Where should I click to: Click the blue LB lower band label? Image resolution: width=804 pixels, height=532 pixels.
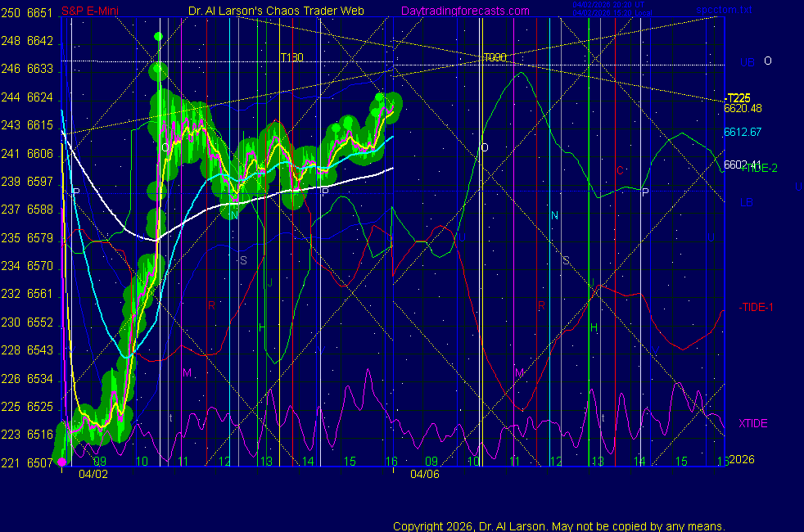pos(747,201)
